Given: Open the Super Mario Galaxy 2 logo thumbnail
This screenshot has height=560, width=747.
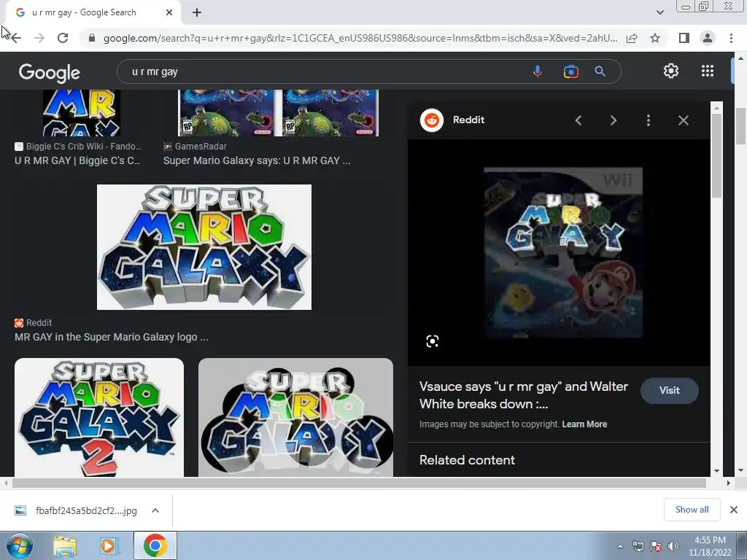Looking at the screenshot, I should 99,418.
